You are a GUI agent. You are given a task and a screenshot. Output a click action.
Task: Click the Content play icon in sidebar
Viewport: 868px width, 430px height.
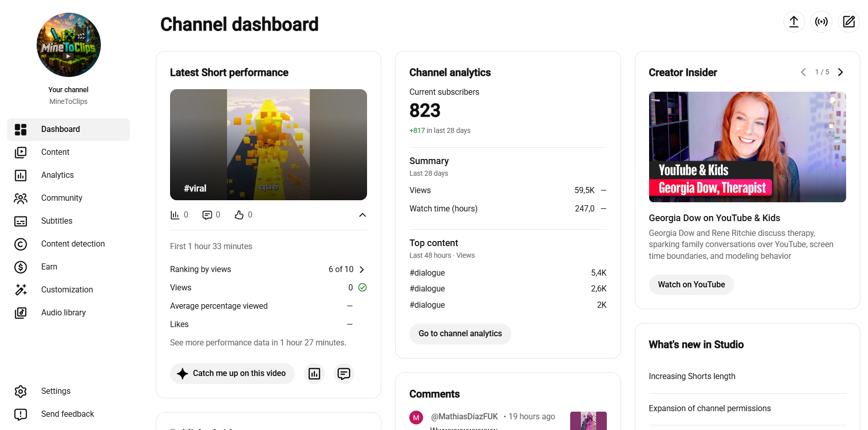click(x=20, y=152)
